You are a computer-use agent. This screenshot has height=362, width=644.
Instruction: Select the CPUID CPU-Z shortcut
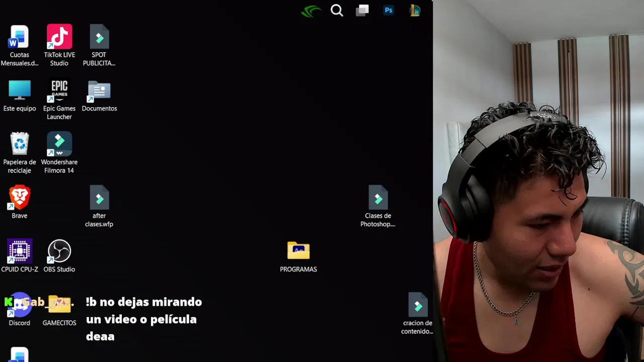20,256
